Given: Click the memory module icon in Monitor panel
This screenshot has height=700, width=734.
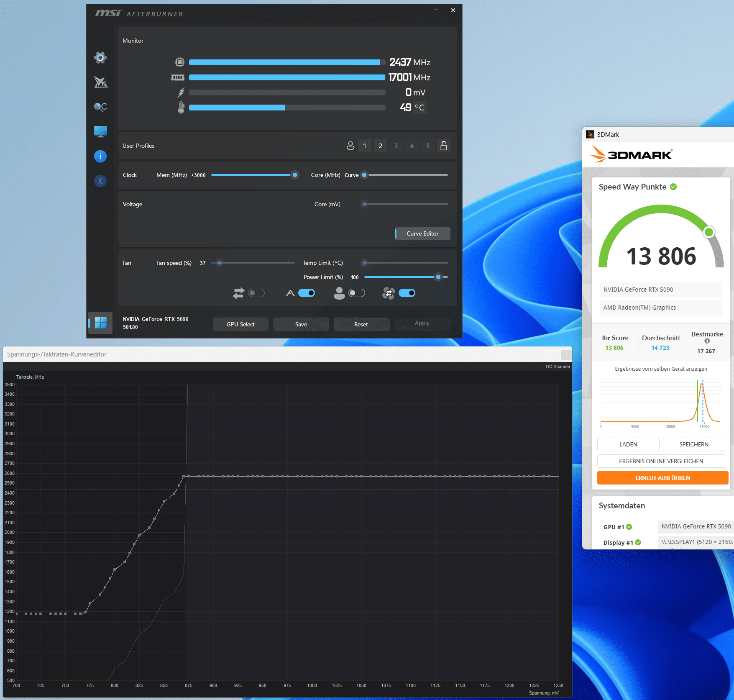Looking at the screenshot, I should coord(178,77).
